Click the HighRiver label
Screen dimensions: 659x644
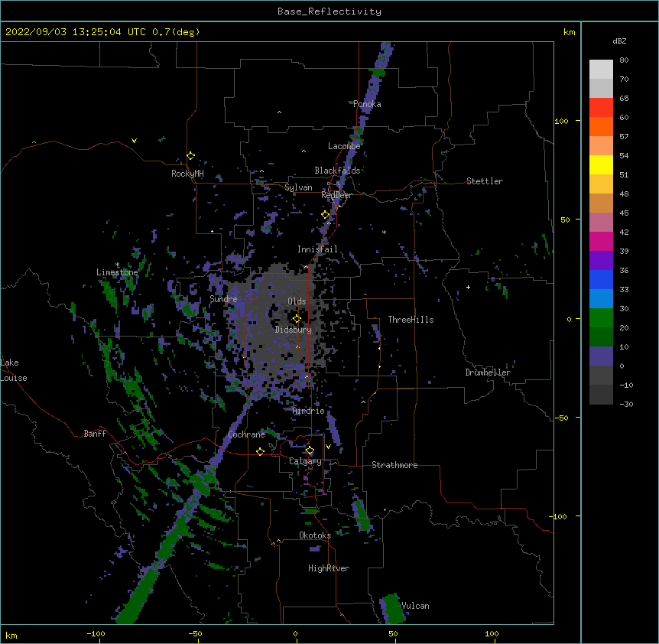pyautogui.click(x=329, y=568)
